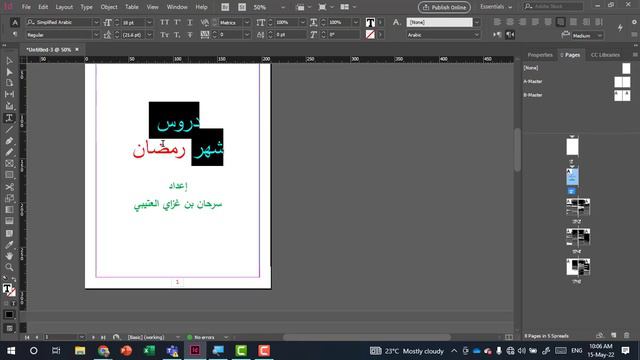Select the Pen tool
This screenshot has height=360, width=640.
point(9,141)
